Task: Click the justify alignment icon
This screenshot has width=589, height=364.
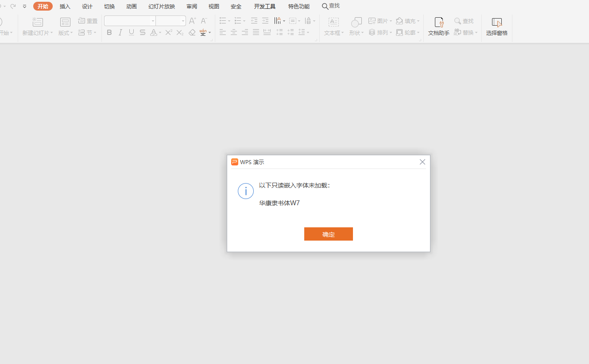Action: [256, 32]
